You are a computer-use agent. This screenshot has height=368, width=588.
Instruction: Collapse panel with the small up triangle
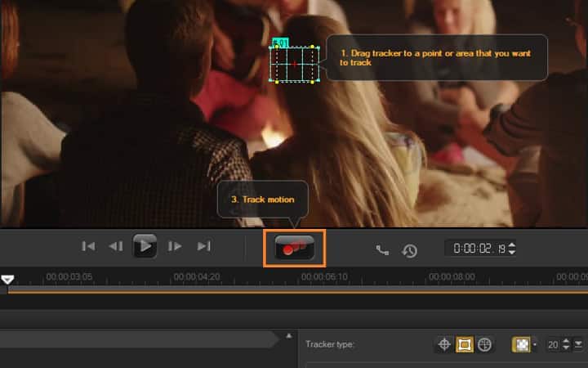point(287,336)
